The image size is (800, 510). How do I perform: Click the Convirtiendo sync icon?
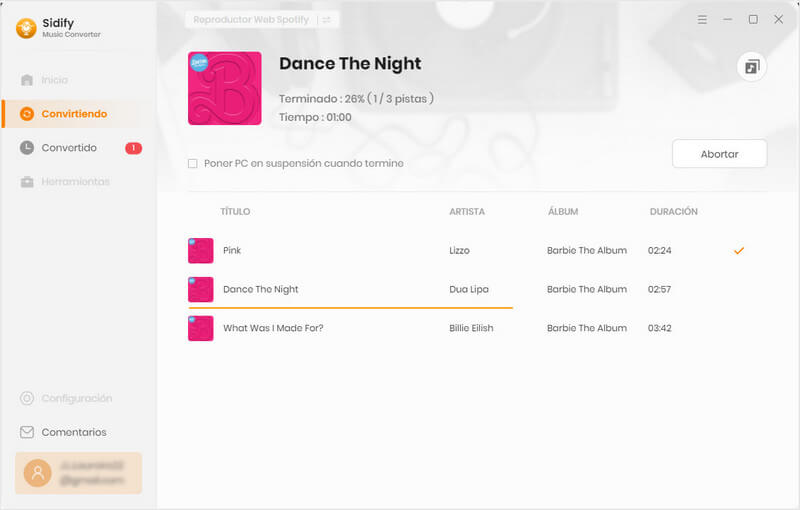tap(27, 114)
